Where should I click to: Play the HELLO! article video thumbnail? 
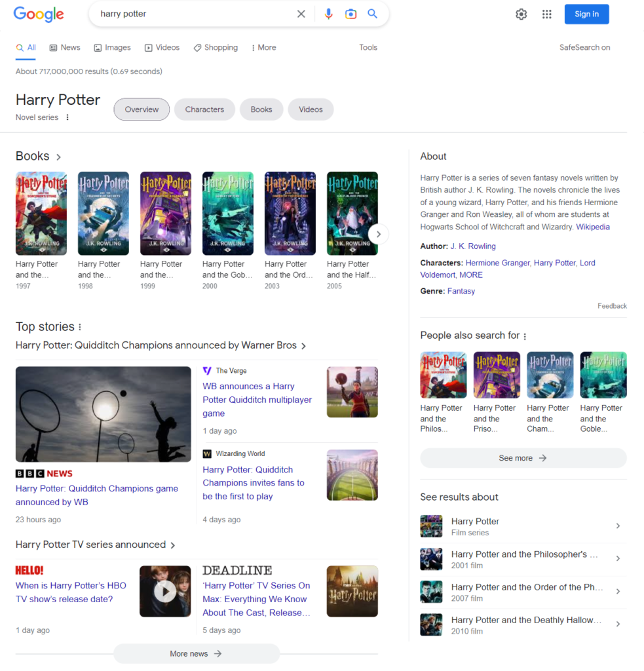(x=165, y=591)
